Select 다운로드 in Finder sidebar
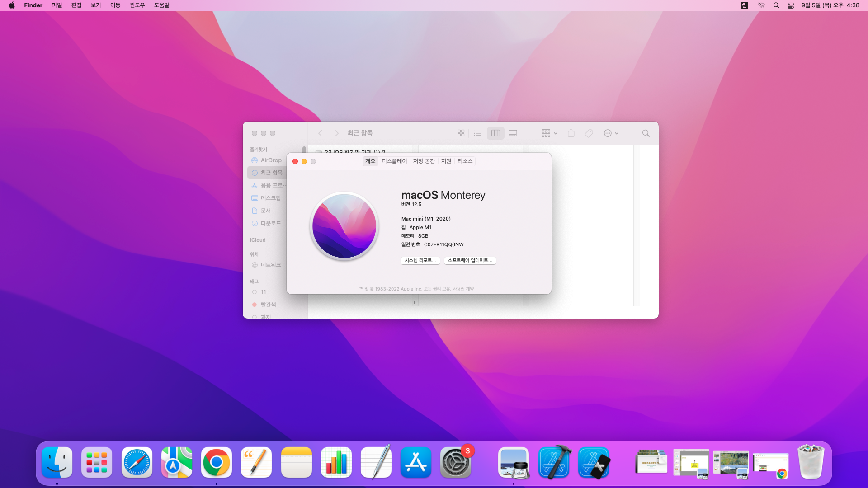Screen dimensions: 868x488 267,224
